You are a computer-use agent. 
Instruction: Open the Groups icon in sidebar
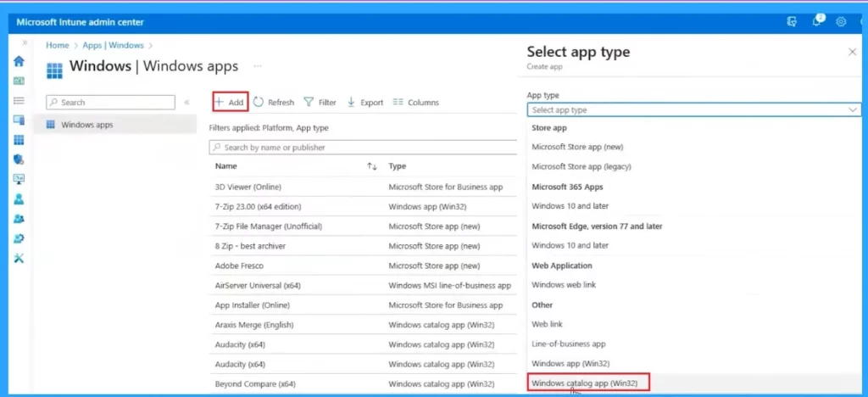[19, 219]
